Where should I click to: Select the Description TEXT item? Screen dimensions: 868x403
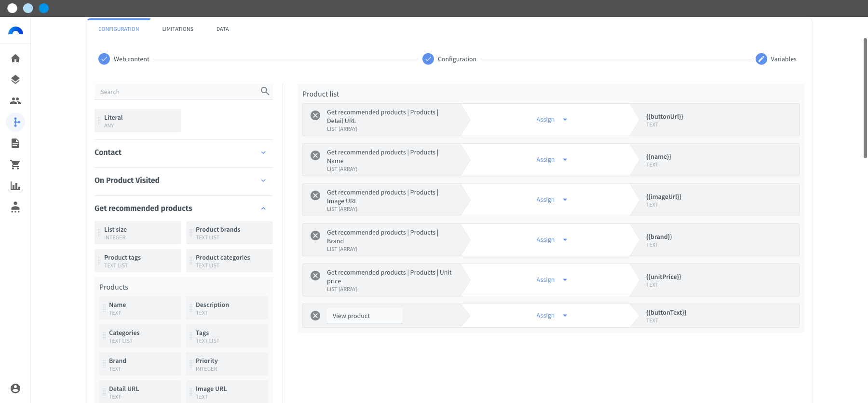coord(227,308)
